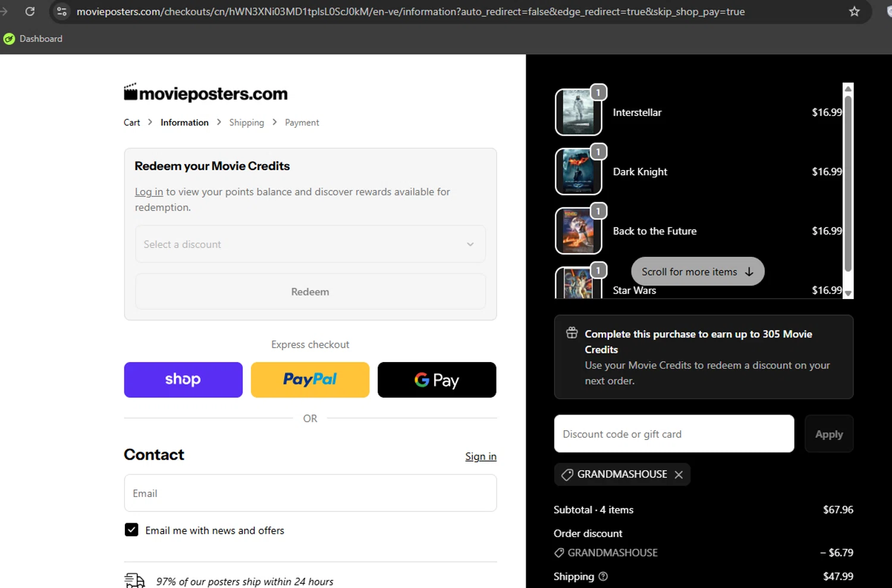Click the 97% of posters ship text
Screen dimensions: 892x588
(245, 581)
